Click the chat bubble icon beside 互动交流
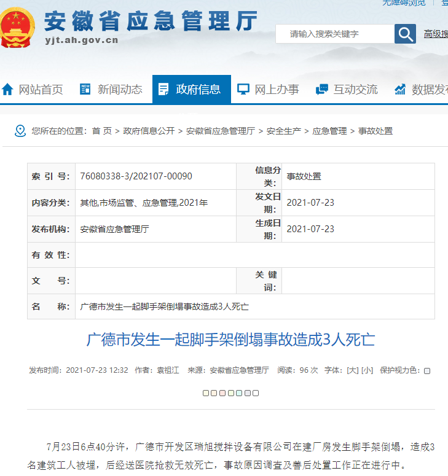This screenshot has height=476, width=448. (x=321, y=90)
